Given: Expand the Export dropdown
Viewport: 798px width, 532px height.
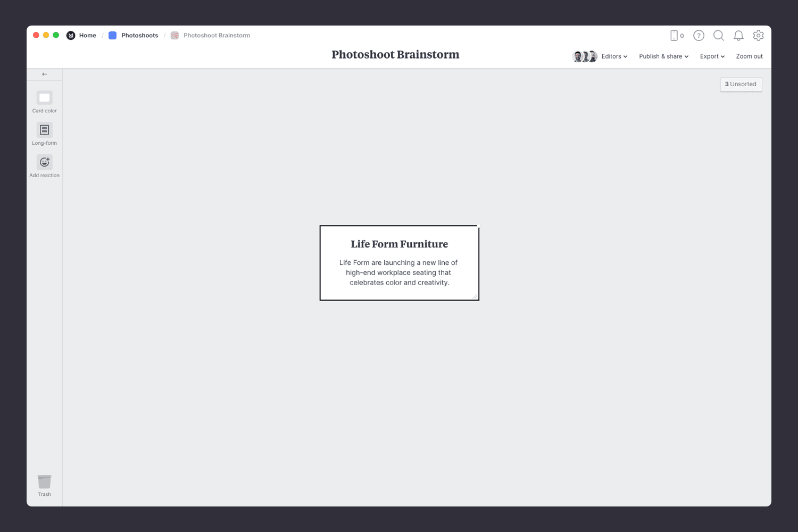Looking at the screenshot, I should (x=712, y=56).
